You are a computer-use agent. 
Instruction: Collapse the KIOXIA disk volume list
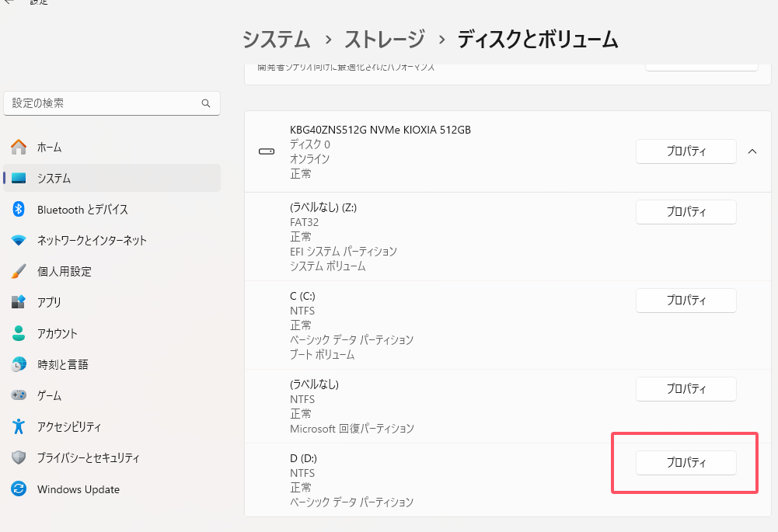point(752,152)
